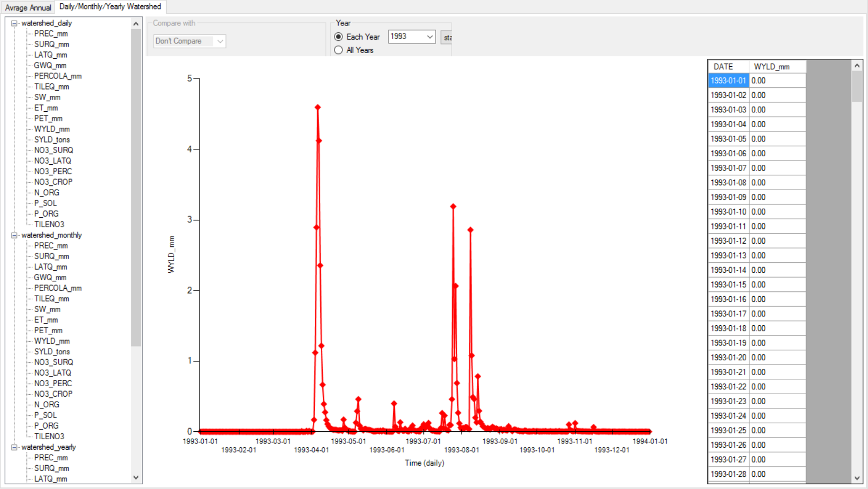The width and height of the screenshot is (868, 489).
Task: Select P_ORG under watershed_daily
Action: 47,214
